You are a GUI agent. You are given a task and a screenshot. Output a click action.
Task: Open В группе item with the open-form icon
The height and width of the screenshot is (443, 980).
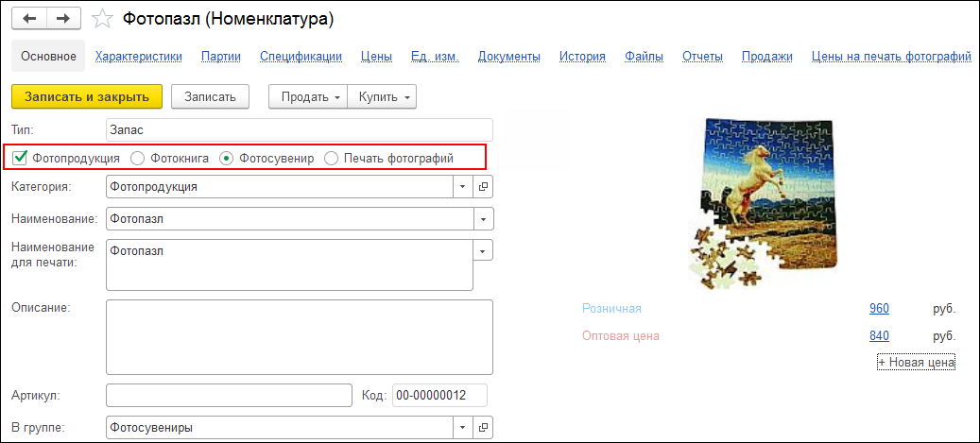point(483,428)
